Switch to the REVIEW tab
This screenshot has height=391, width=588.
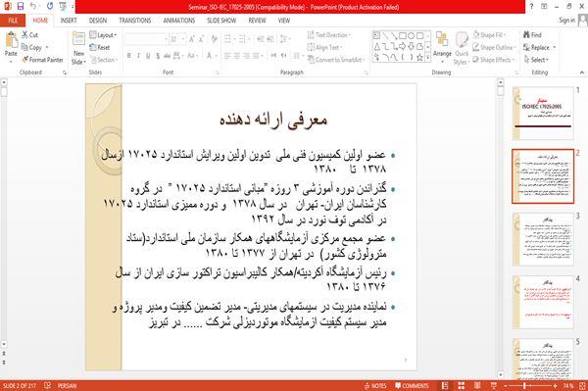[257, 21]
